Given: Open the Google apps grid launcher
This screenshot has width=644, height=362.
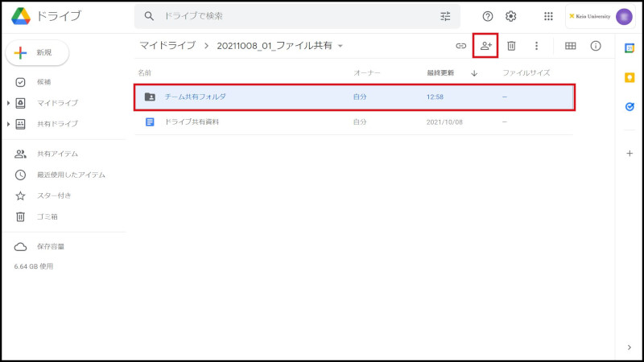Looking at the screenshot, I should (x=548, y=16).
